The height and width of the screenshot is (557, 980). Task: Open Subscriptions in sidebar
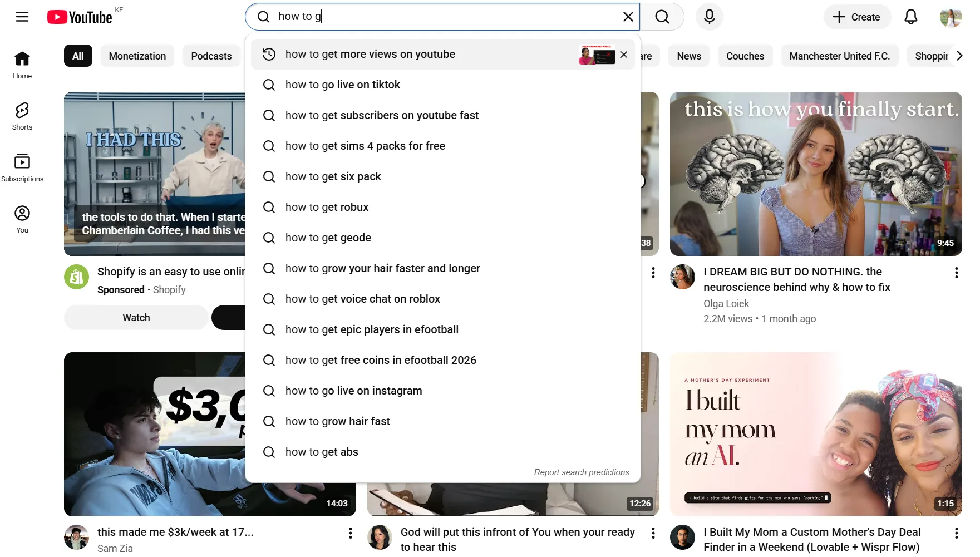[22, 168]
